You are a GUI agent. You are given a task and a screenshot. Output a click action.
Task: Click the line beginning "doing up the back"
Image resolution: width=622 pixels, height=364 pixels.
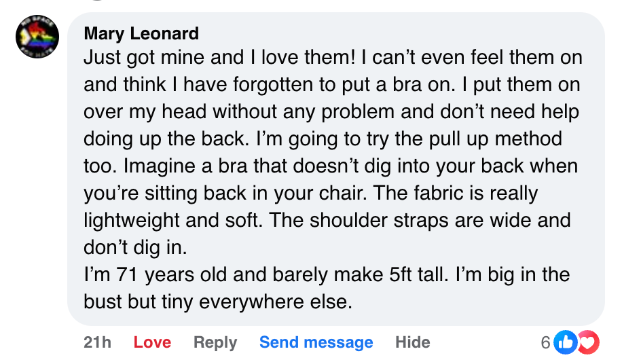pyautogui.click(x=322, y=139)
